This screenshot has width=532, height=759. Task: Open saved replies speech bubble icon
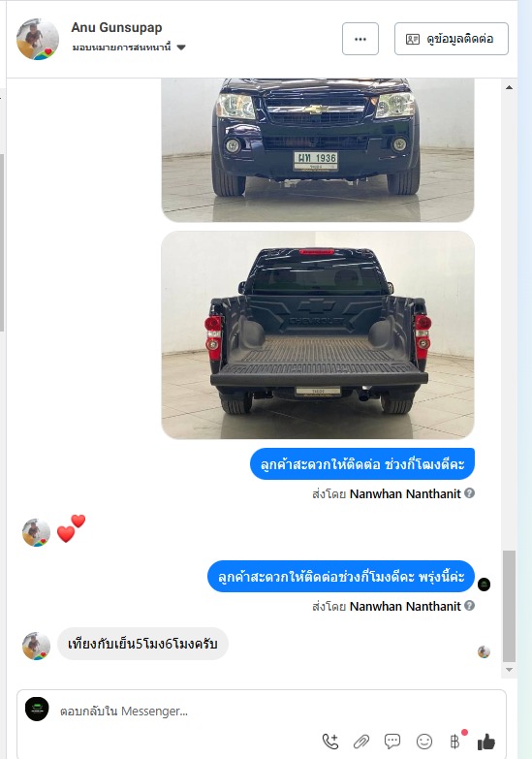392,742
